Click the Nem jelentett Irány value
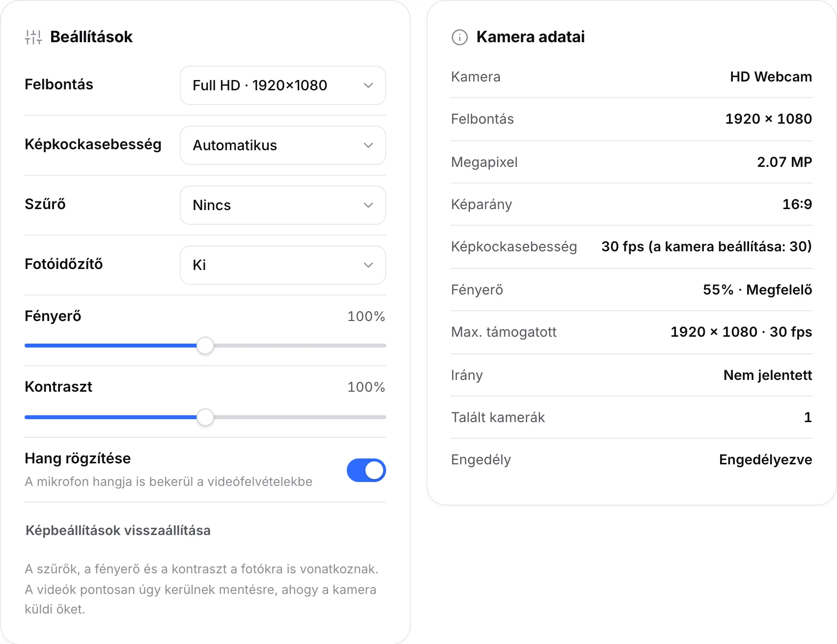The width and height of the screenshot is (837, 644). click(768, 375)
